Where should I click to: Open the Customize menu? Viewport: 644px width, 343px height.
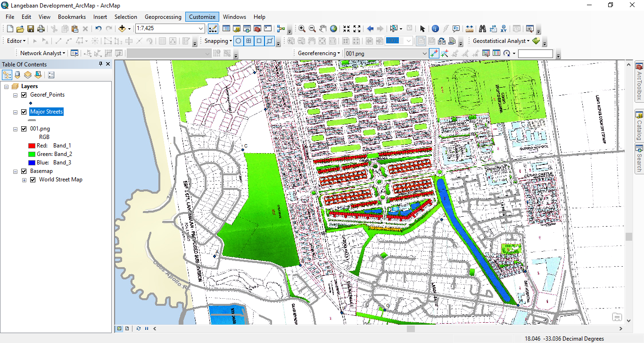pos(202,16)
